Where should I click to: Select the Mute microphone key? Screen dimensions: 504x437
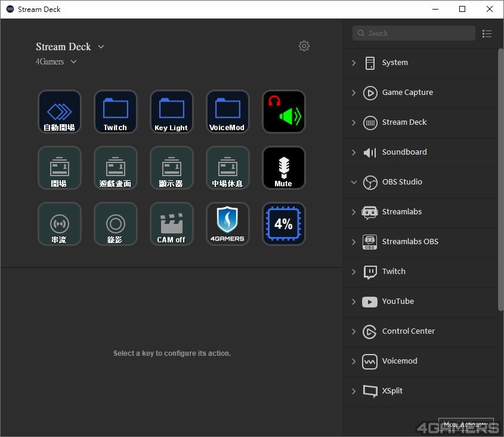[284, 168]
